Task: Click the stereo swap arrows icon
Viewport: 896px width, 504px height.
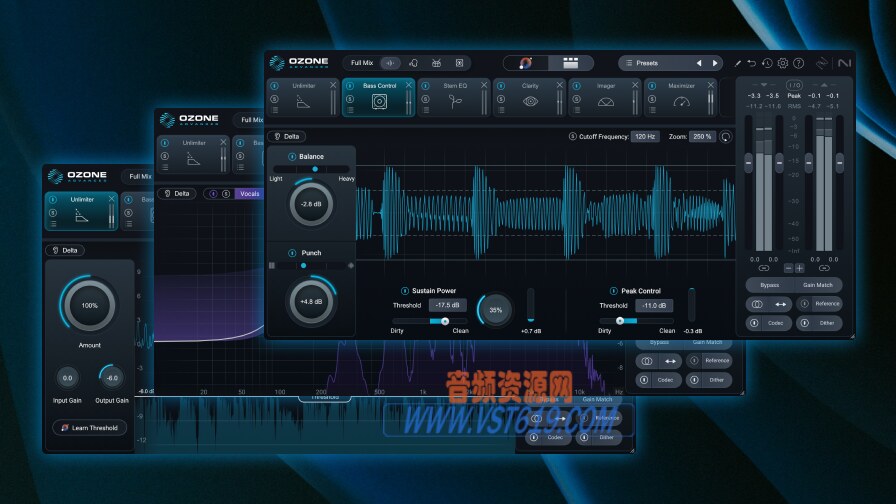Action: click(x=781, y=305)
